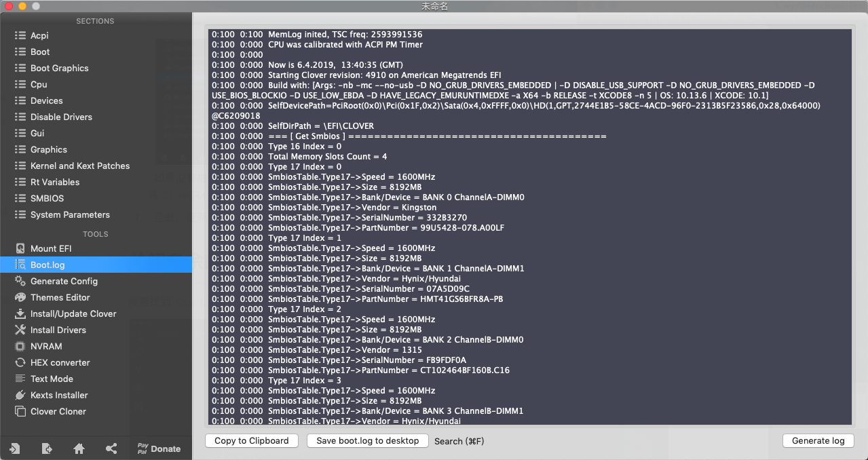Click the Rt Variables list icon

click(x=20, y=182)
